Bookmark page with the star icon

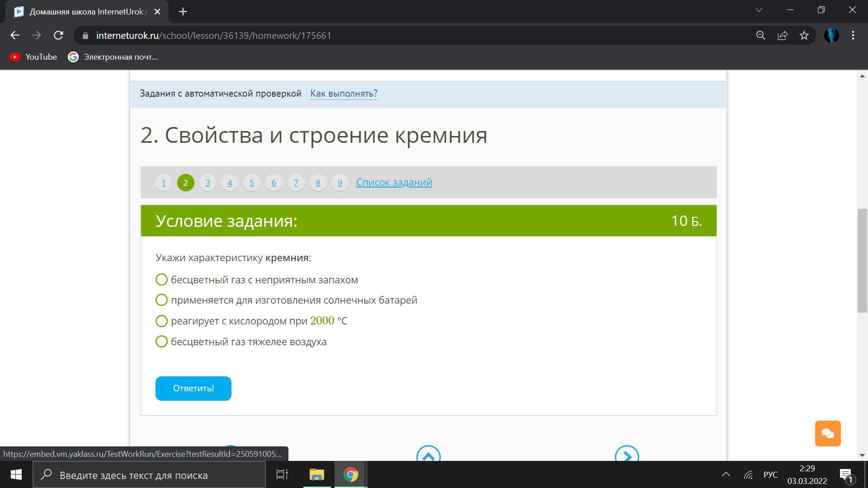click(804, 35)
